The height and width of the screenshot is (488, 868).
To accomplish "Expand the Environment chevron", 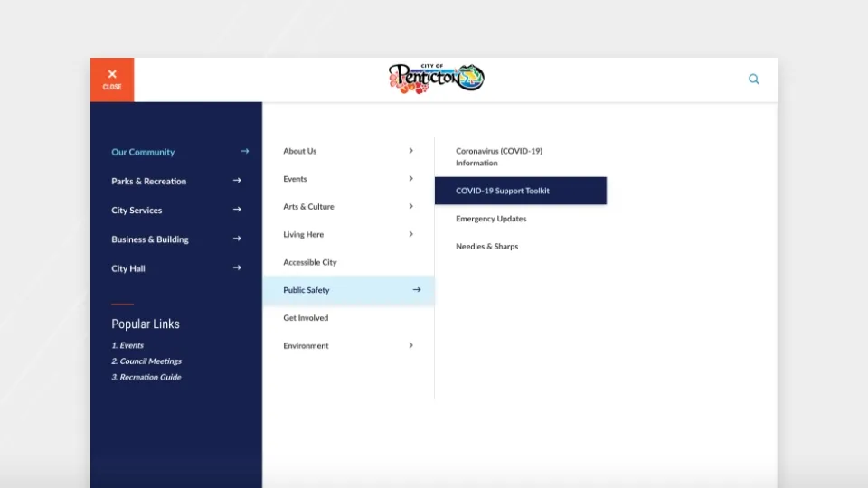I will pyautogui.click(x=410, y=345).
